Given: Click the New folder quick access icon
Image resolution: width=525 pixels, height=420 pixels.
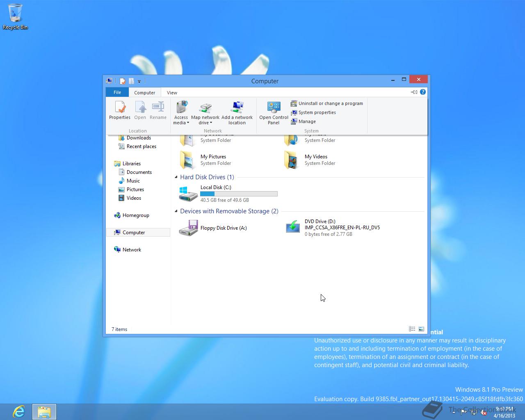Looking at the screenshot, I should point(131,81).
